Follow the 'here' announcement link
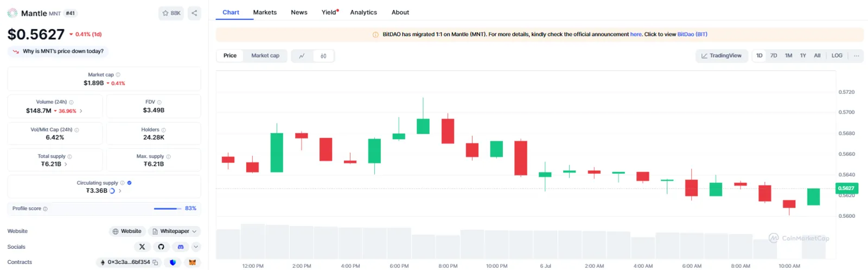868x270 pixels. click(636, 34)
